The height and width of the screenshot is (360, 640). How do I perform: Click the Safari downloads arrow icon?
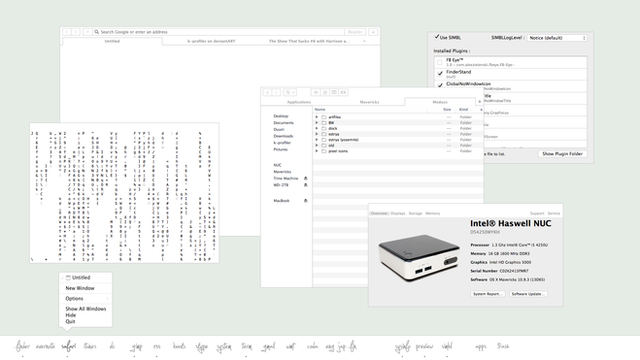pos(373,32)
